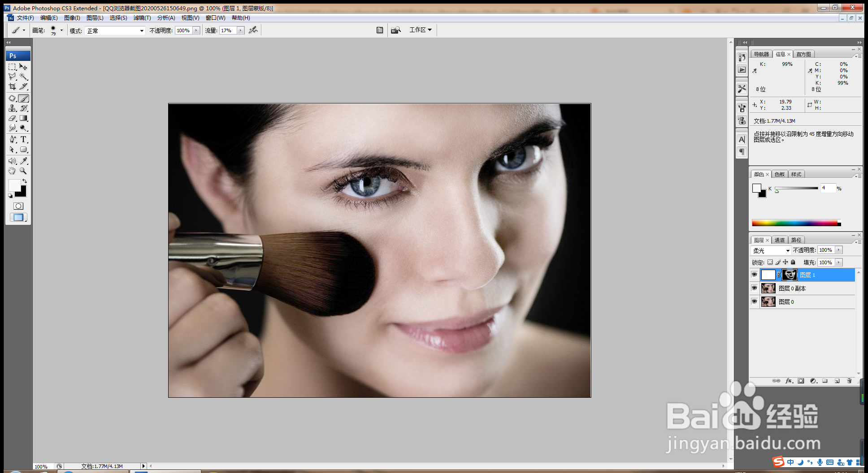Create a new layer icon
Image resolution: width=868 pixels, height=473 pixels.
[837, 381]
